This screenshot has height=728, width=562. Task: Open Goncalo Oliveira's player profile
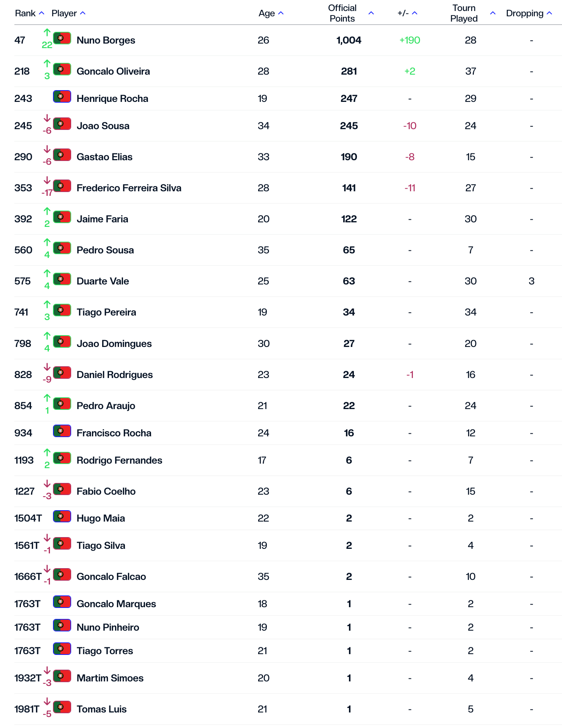113,71
